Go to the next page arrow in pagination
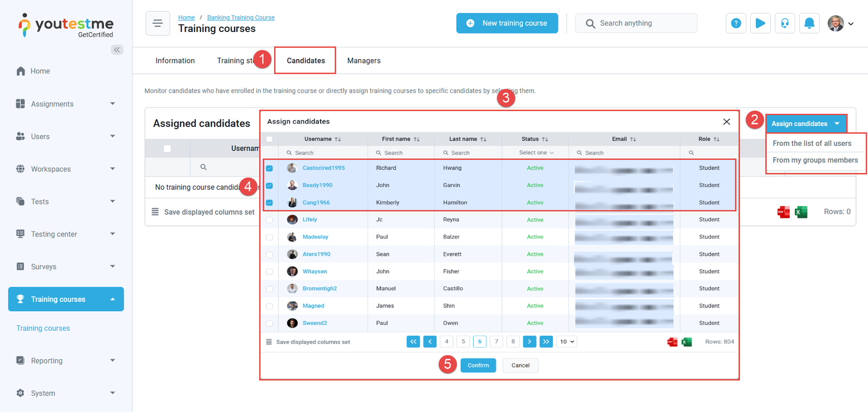Screen dimensions: 868x412 coord(529,342)
